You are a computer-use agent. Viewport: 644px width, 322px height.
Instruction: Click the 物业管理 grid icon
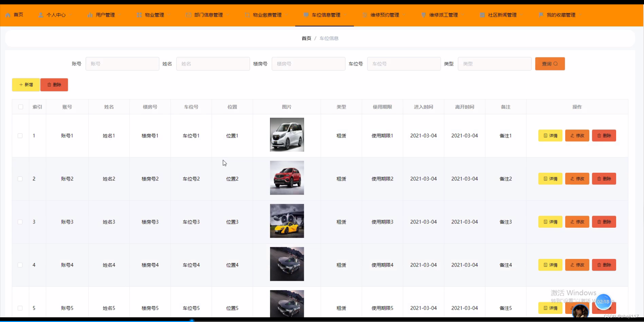pyautogui.click(x=139, y=15)
